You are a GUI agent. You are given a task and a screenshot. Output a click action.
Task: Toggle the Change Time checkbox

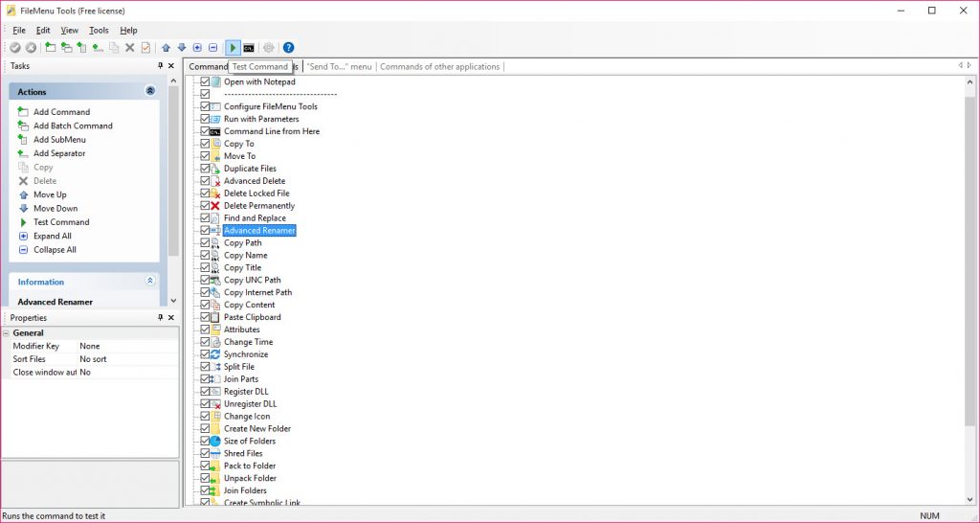point(205,342)
